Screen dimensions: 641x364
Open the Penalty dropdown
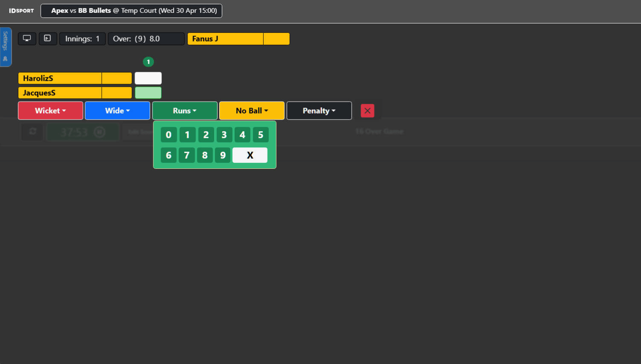point(319,111)
